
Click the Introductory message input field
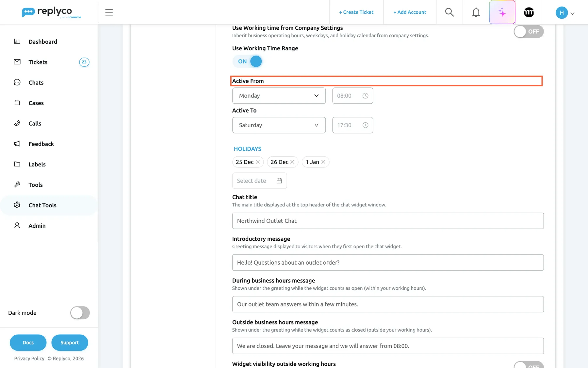point(388,262)
